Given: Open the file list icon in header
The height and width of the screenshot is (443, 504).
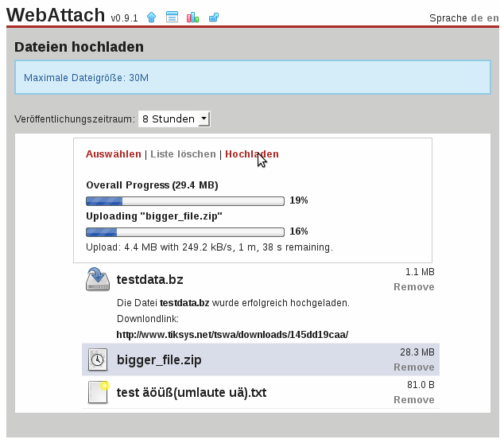Looking at the screenshot, I should [172, 17].
